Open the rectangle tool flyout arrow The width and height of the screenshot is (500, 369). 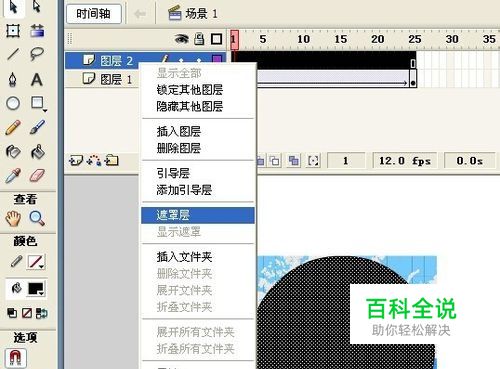tap(45, 110)
